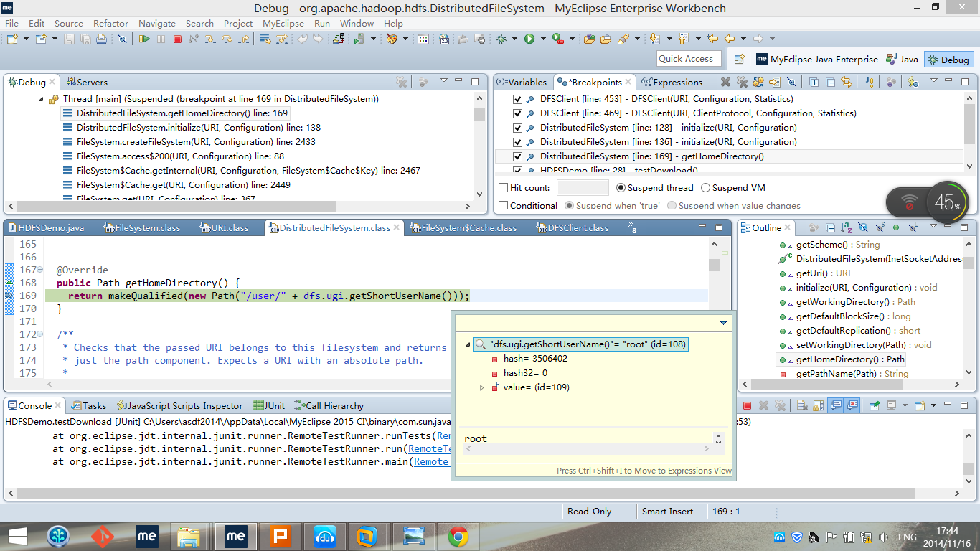
Task: Remove all breakpoints in Breakpoints view
Action: (x=742, y=82)
